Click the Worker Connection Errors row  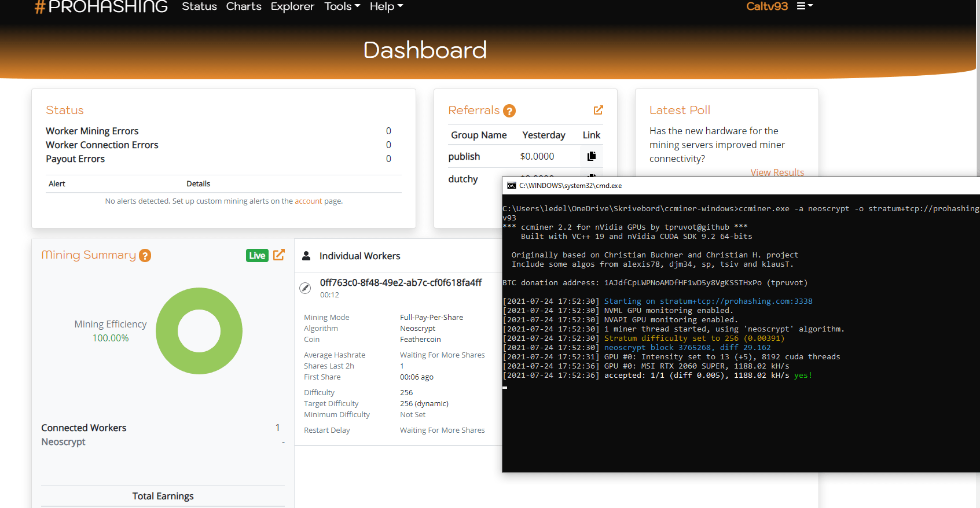pyautogui.click(x=219, y=145)
